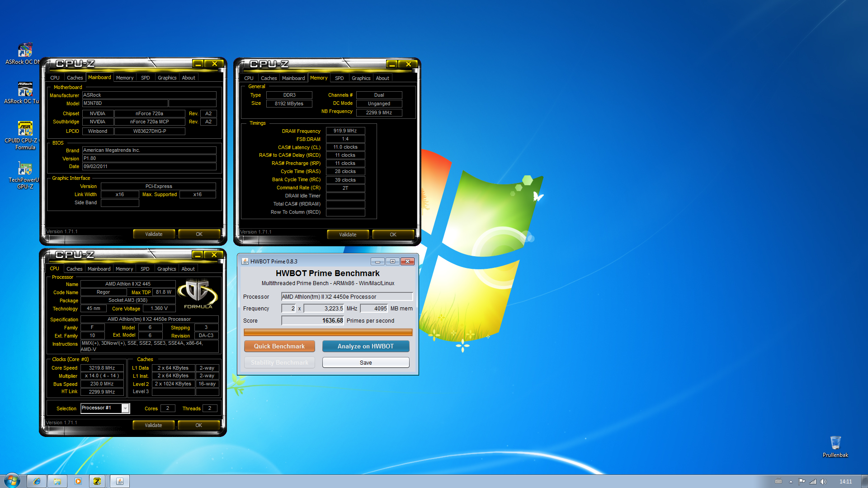The height and width of the screenshot is (488, 868).
Task: Click the HWBOT Prime title bar Java icon
Action: coord(245,261)
